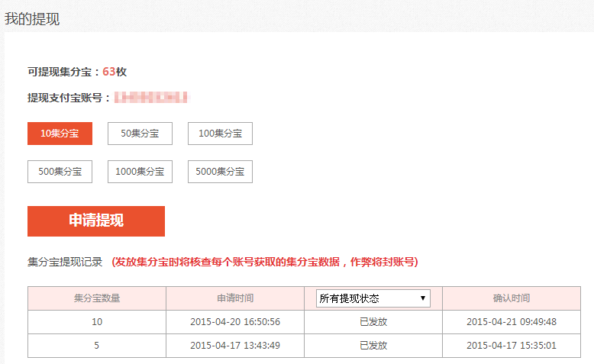Click application time 2015-04-17 13:43:49

[x=235, y=346]
